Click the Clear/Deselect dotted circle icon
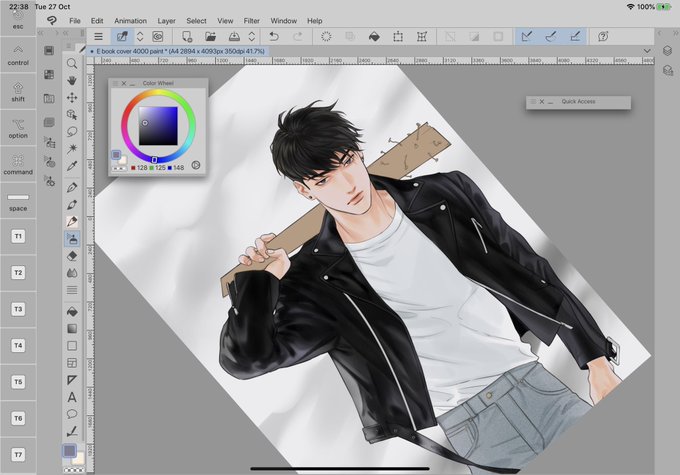Viewport: 680px width, 475px height. [326, 36]
